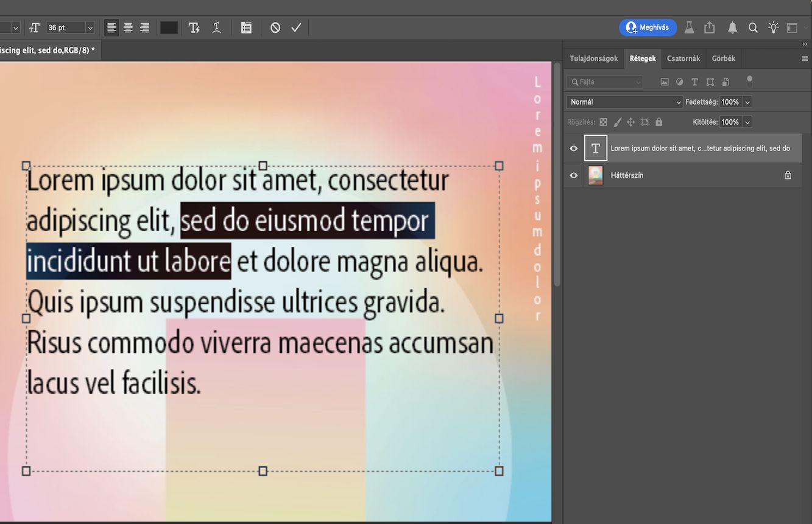Select the center text alignment icon
812x524 pixels.
pyautogui.click(x=128, y=27)
